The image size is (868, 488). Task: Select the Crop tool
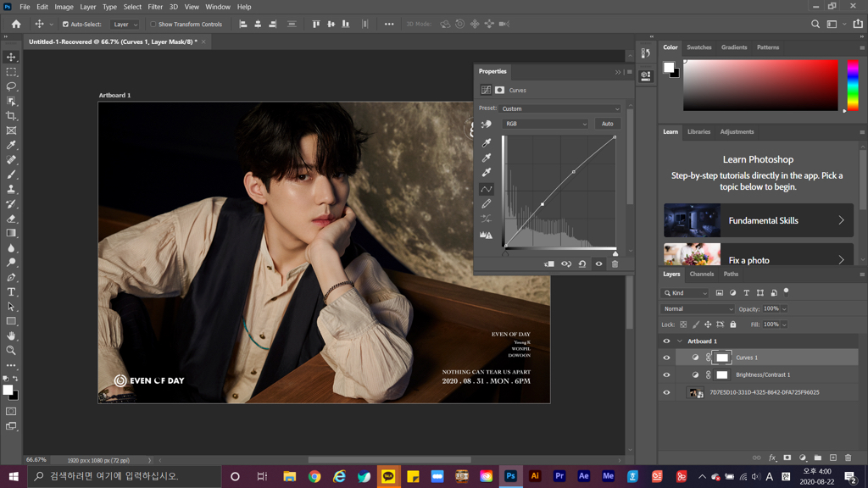[x=11, y=115]
